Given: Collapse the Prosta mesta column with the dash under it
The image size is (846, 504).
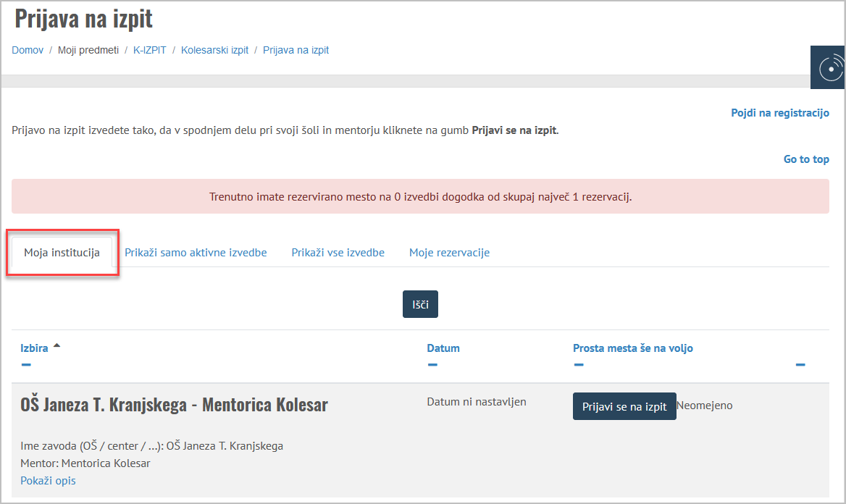Looking at the screenshot, I should [579, 365].
